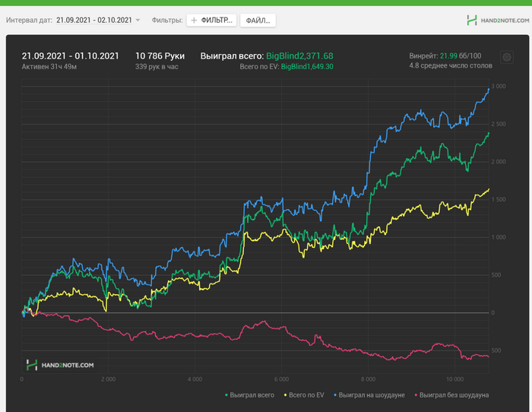Image resolution: width=532 pixels, height=412 pixels.
Task: Click the ФАЙЛ... button
Action: [x=258, y=21]
